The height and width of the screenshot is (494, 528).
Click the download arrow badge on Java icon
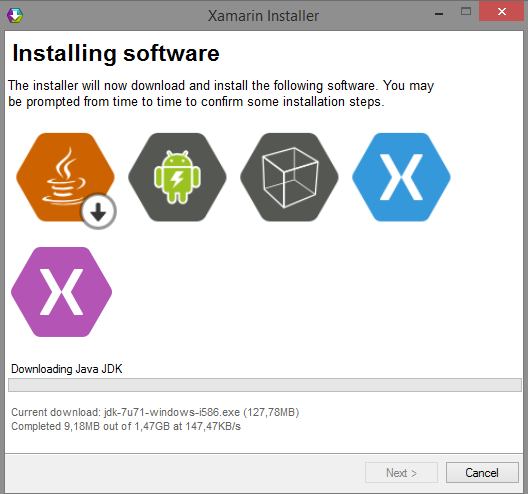tap(98, 211)
